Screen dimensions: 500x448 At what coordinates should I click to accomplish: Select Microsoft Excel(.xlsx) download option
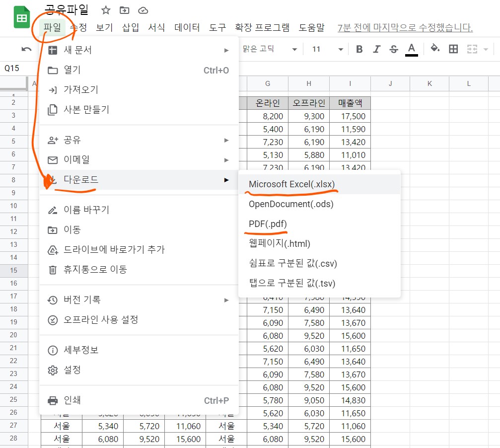coord(292,183)
